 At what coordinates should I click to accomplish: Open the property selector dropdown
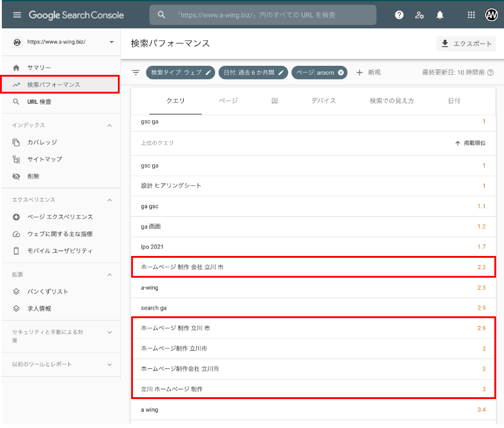pos(111,42)
